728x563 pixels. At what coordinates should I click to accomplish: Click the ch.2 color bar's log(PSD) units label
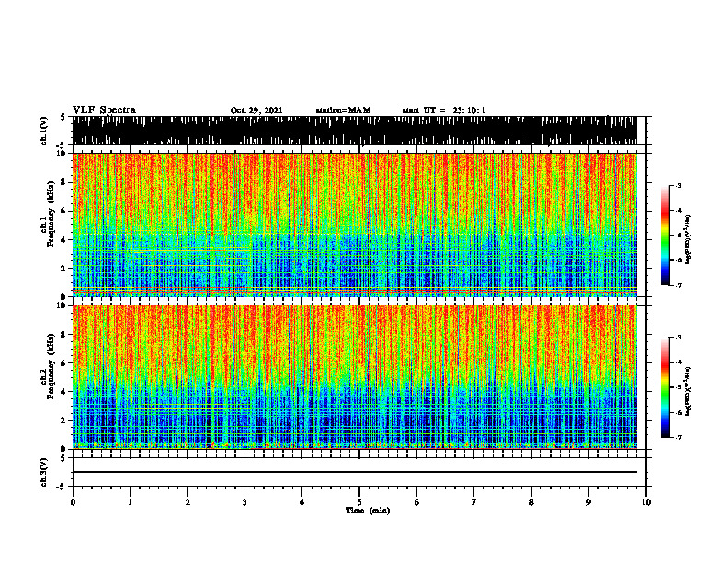[x=689, y=392]
